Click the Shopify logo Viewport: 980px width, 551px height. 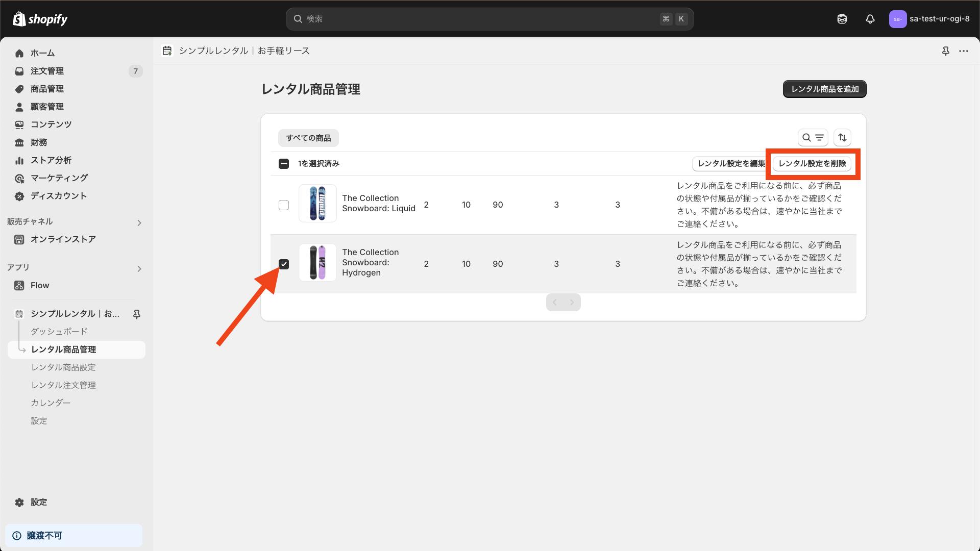[x=40, y=19]
